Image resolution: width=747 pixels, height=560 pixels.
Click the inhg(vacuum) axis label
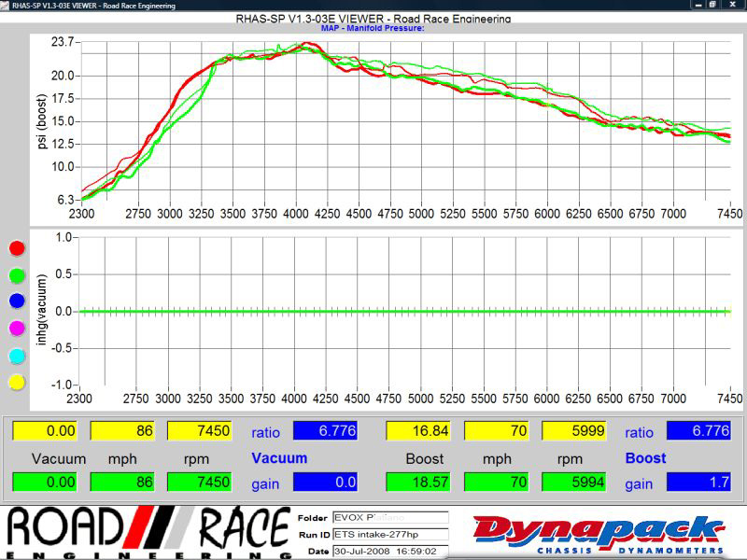point(42,310)
